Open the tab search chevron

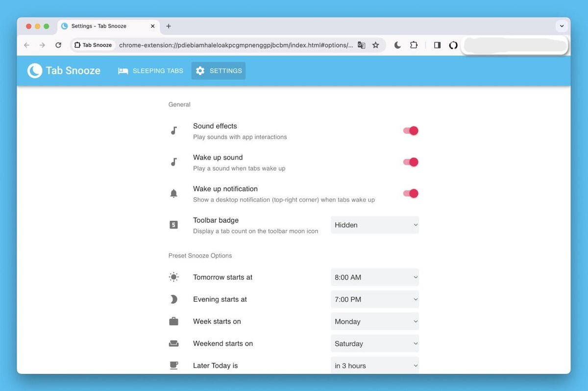(562, 26)
